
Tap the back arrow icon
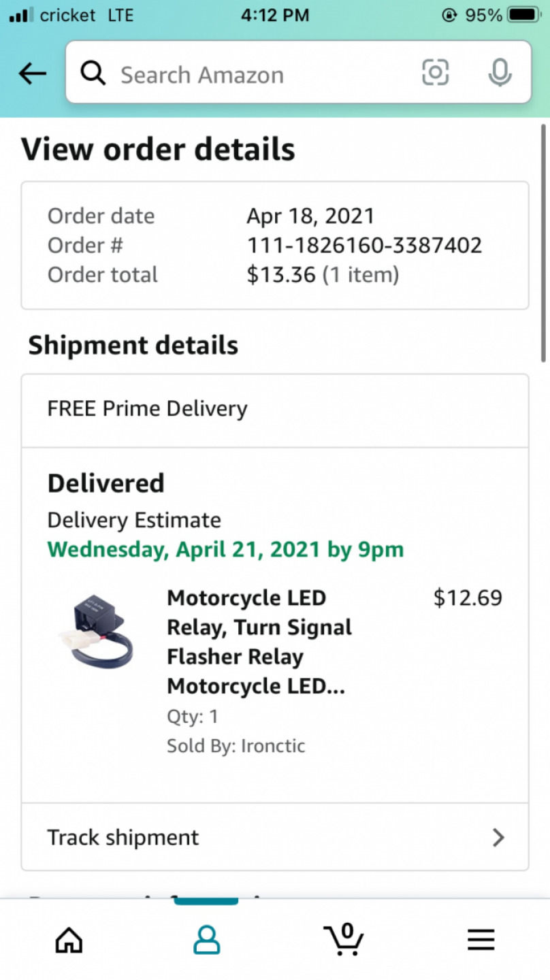[x=33, y=73]
